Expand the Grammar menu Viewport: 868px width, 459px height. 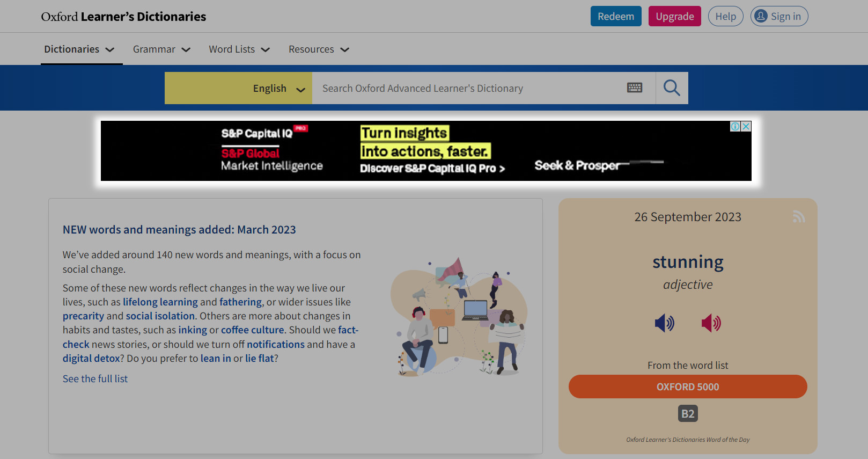pyautogui.click(x=162, y=49)
